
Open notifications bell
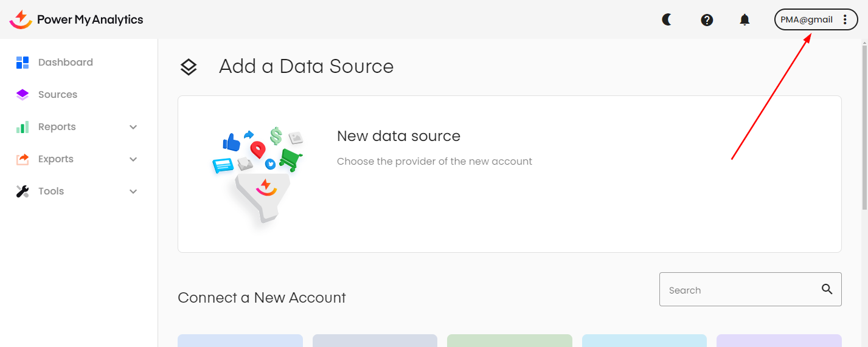[745, 19]
